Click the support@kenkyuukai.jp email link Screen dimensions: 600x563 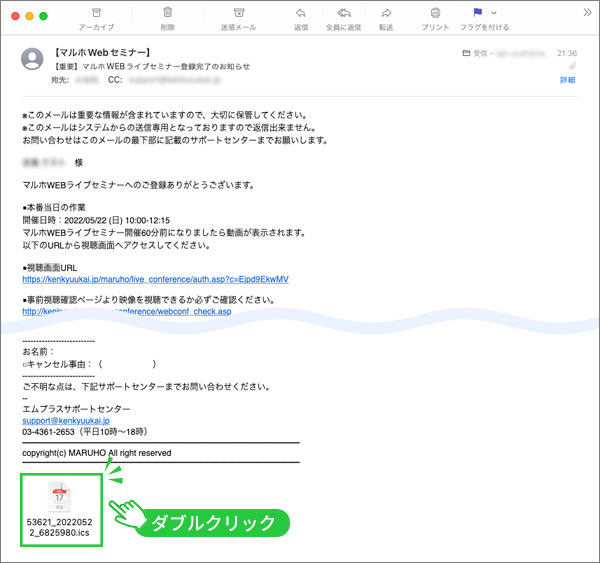coord(66,421)
